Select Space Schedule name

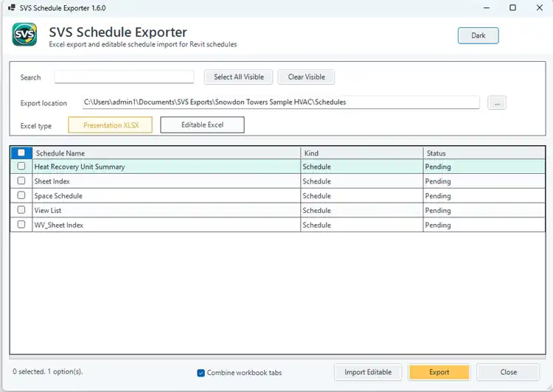(58, 196)
